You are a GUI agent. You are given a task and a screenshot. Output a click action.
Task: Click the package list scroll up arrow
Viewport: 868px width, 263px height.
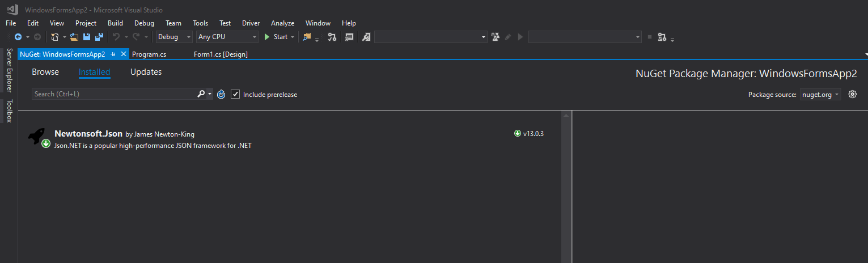click(x=565, y=115)
